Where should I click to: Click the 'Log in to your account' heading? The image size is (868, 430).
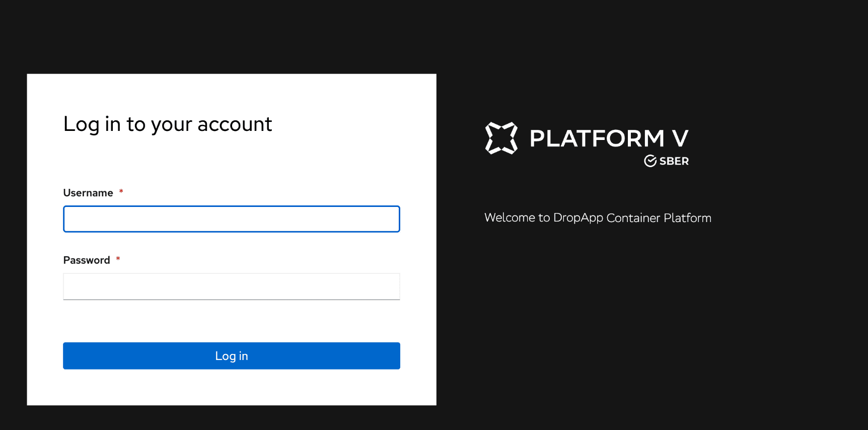[168, 124]
